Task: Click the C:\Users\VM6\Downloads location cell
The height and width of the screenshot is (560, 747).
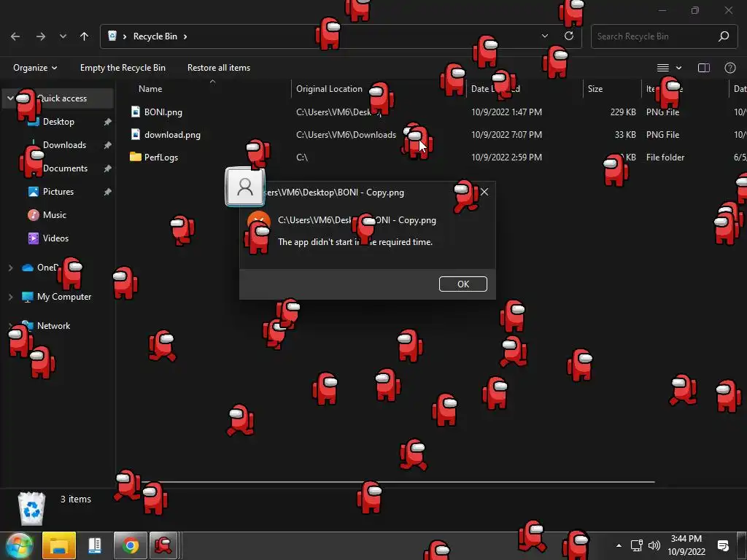Action: coord(346,135)
